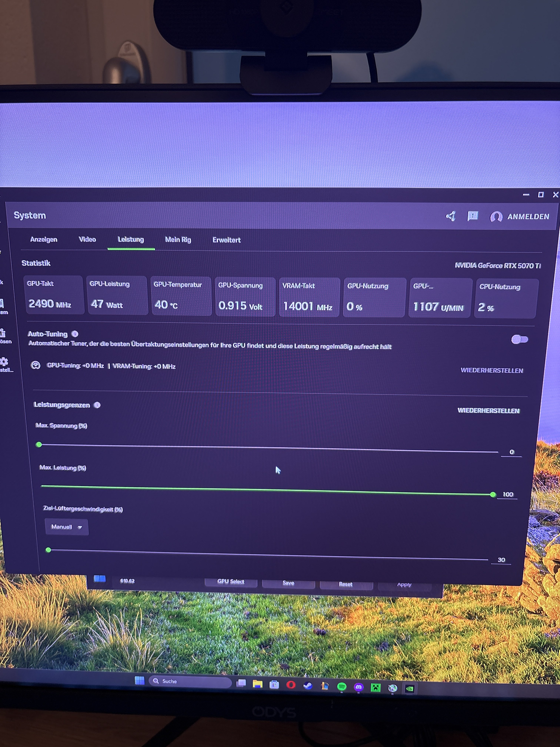Click the Windows logo in the background window
Image resolution: width=560 pixels, height=747 pixels.
click(100, 579)
